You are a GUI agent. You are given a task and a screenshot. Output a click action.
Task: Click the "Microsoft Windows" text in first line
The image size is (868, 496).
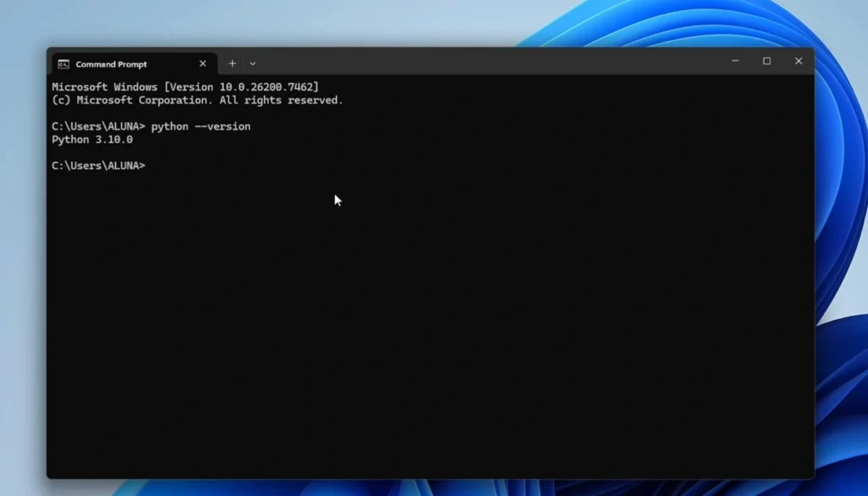[104, 86]
